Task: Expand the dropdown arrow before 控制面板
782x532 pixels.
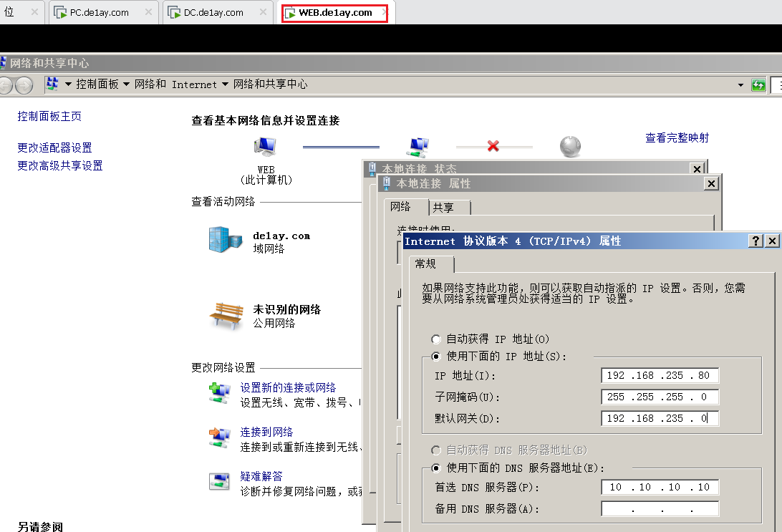Action: [x=68, y=84]
